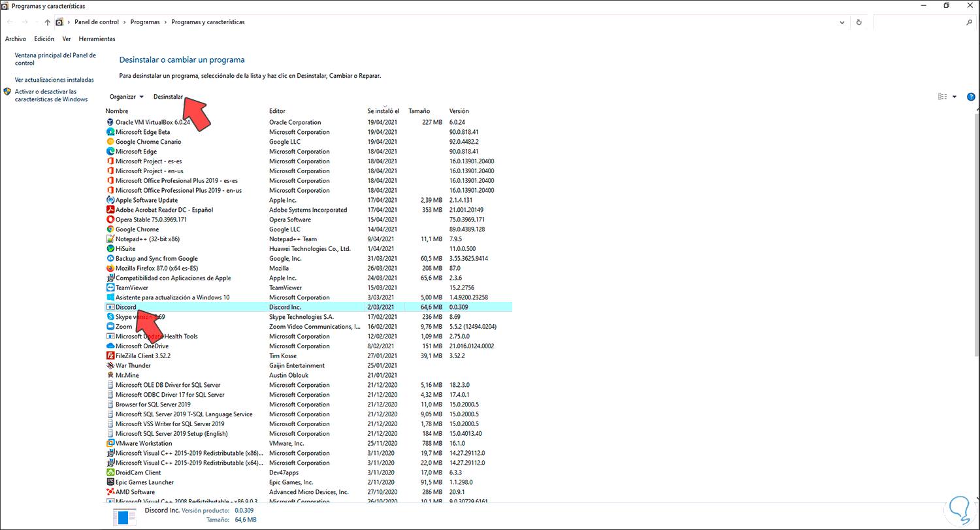980x530 pixels.
Task: Go up one level with the up arrow
Action: coord(48,22)
